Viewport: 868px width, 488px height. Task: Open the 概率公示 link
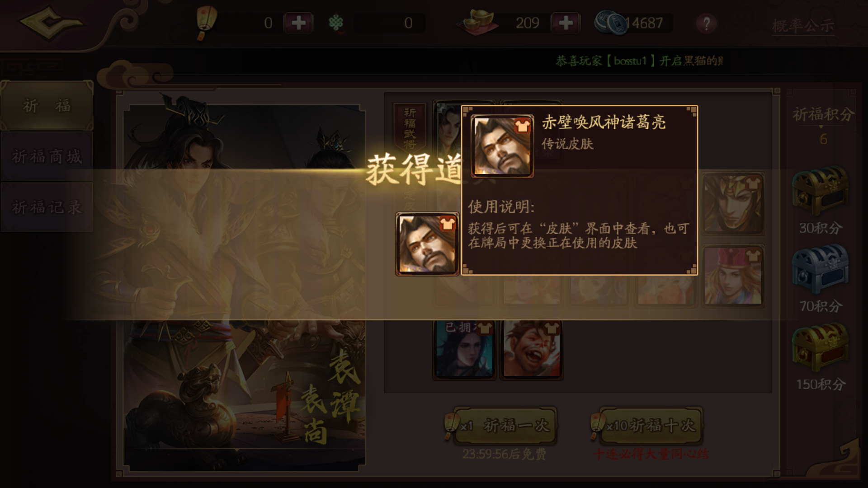pos(802,26)
